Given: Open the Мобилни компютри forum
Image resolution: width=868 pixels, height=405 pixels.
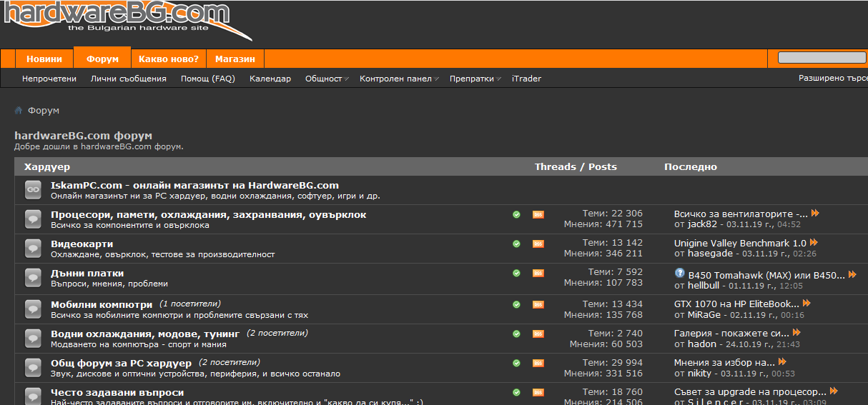Looking at the screenshot, I should click(102, 304).
